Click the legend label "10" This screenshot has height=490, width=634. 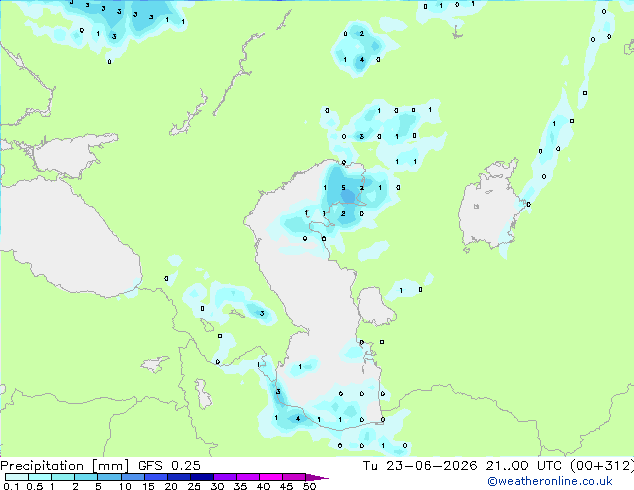click(125, 486)
